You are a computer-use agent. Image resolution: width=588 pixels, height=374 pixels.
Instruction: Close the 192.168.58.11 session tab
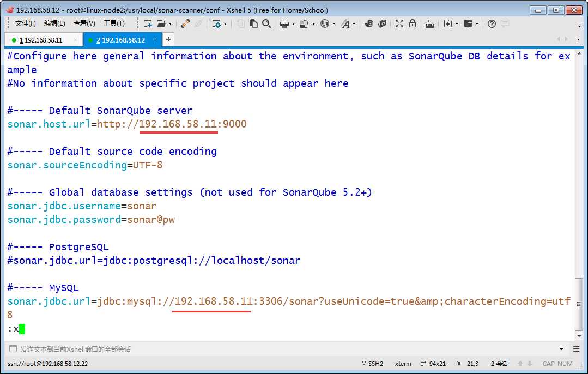point(75,40)
